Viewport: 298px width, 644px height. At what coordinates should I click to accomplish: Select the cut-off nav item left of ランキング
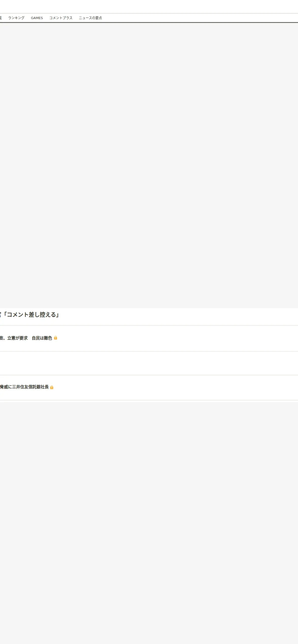(x=1, y=18)
